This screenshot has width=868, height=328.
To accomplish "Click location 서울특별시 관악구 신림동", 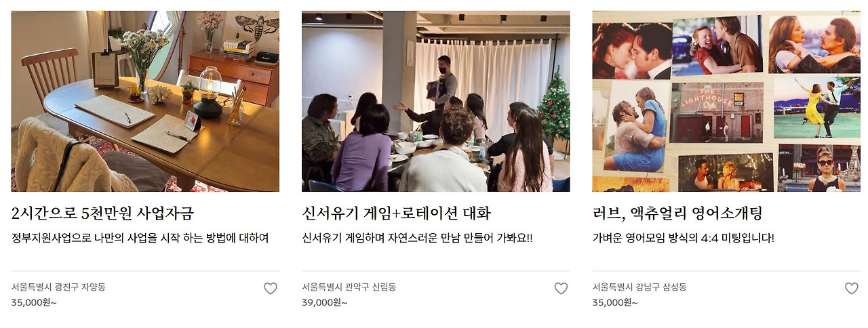I will coord(349,287).
